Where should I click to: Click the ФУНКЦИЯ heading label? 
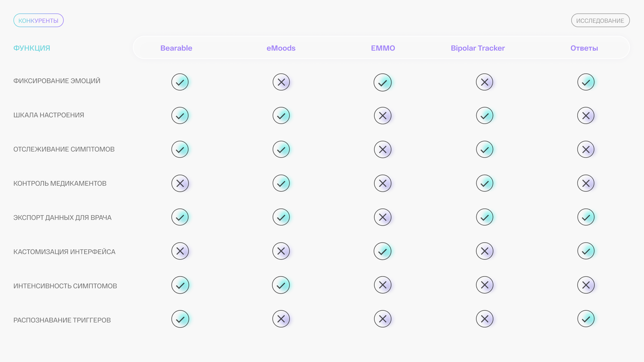click(32, 48)
